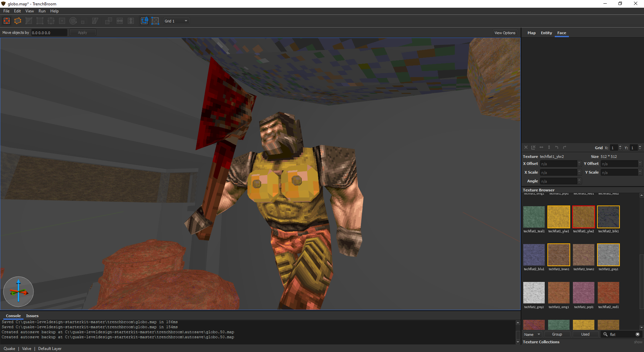
Task: Switch to the Entity inspector tab
Action: (546, 33)
